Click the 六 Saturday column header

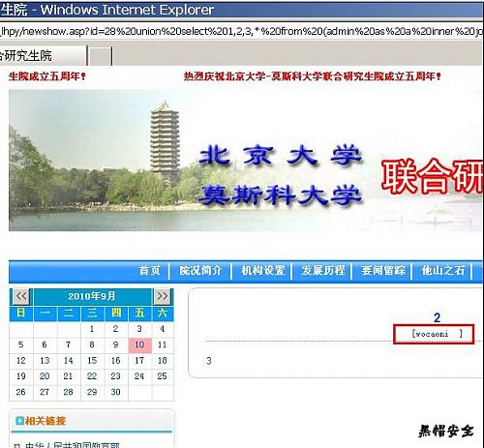(163, 314)
